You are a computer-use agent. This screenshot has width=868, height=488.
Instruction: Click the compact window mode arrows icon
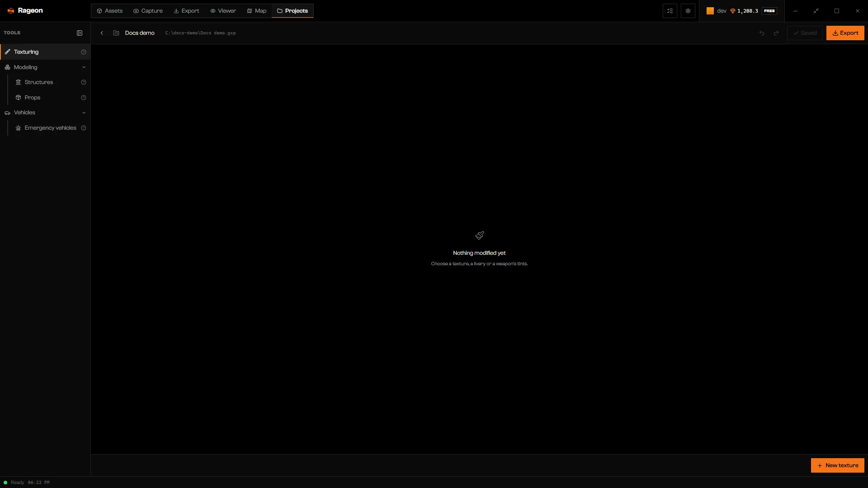coord(816,11)
